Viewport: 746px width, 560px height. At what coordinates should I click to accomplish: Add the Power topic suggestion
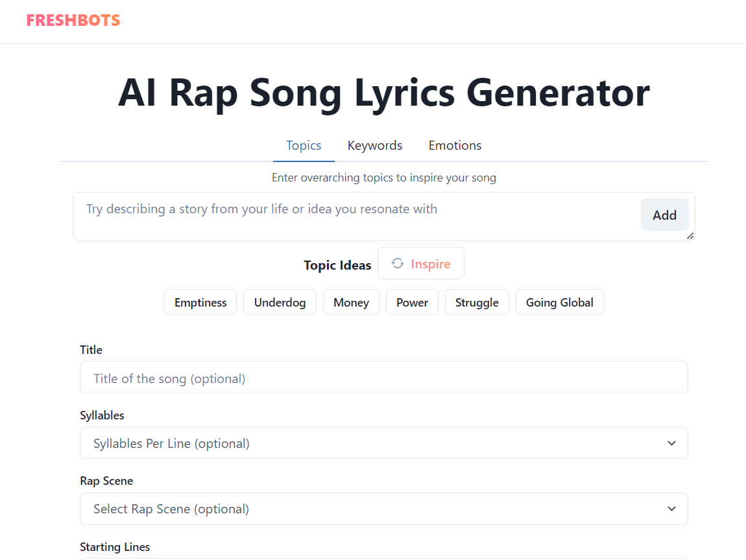[x=412, y=303]
